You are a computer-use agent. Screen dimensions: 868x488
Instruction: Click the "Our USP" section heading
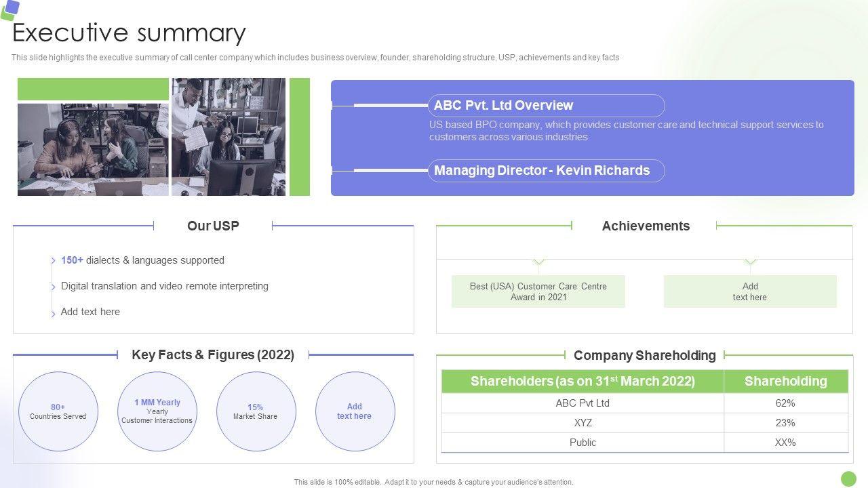213,226
